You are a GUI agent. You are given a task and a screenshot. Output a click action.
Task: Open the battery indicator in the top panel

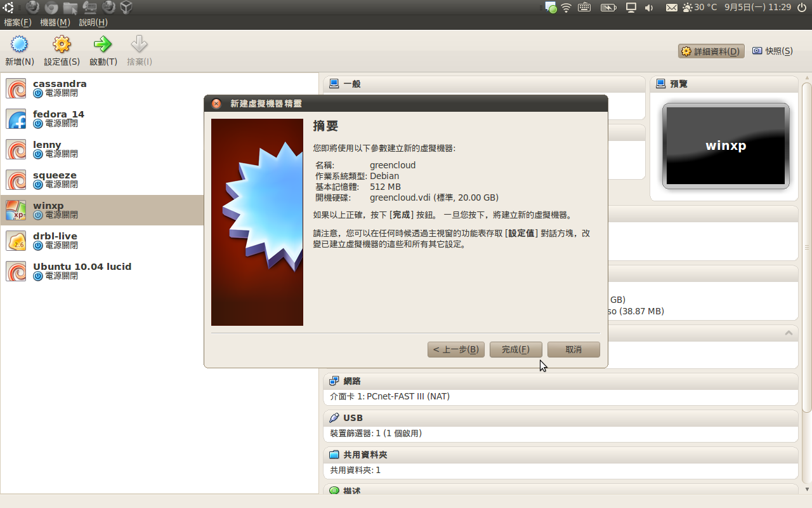click(x=608, y=8)
